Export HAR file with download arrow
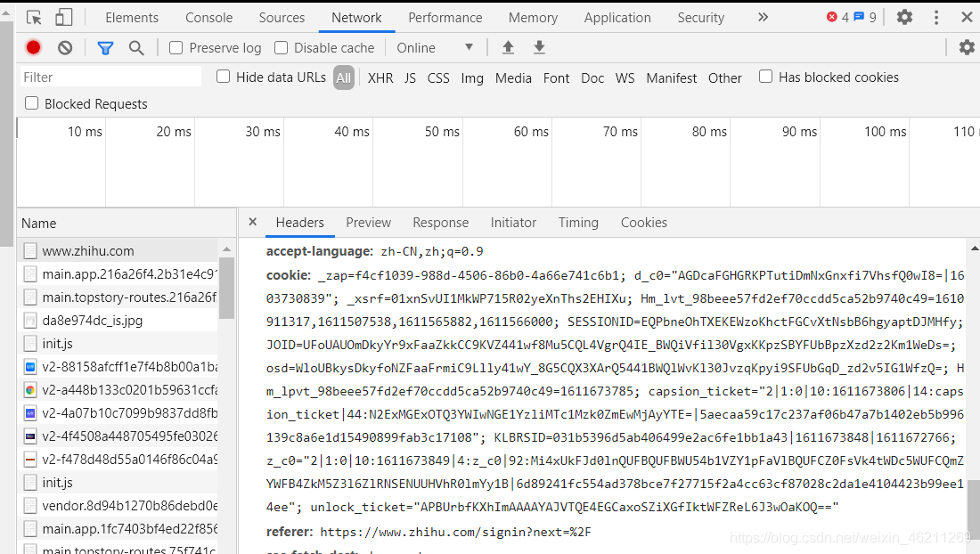This screenshot has width=980, height=554. coord(539,47)
